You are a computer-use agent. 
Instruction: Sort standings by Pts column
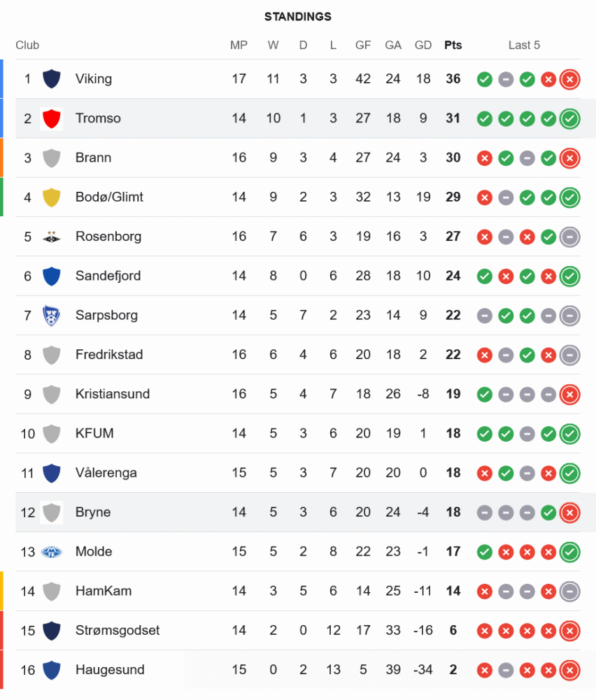point(453,45)
